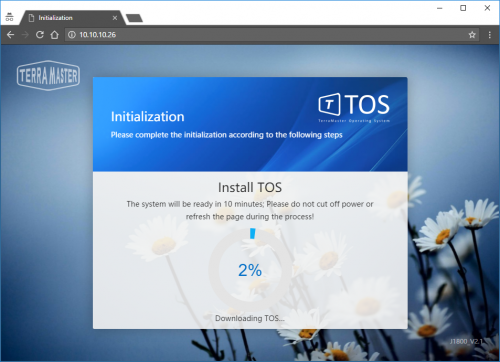Maximize the browser window
The height and width of the screenshot is (362, 500).
pos(463,8)
